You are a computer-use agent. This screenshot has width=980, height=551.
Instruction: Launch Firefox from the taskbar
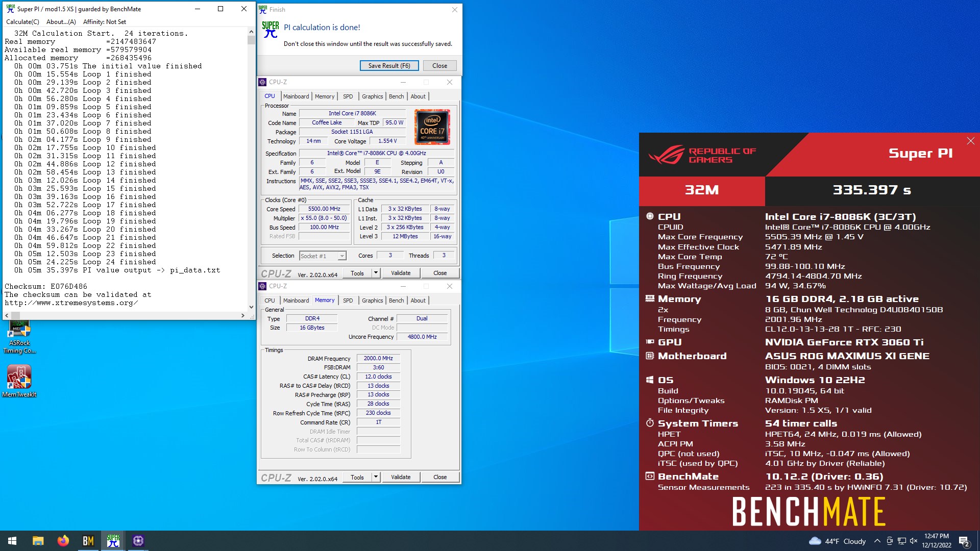(63, 541)
